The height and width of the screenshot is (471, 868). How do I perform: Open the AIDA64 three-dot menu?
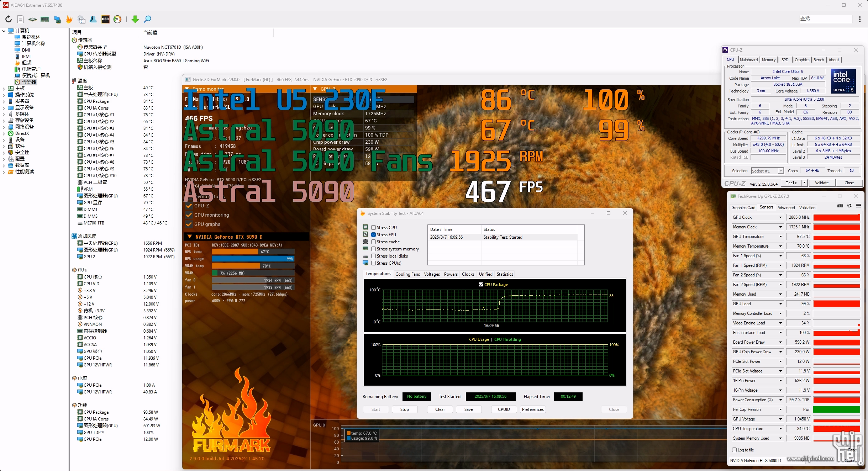860,19
